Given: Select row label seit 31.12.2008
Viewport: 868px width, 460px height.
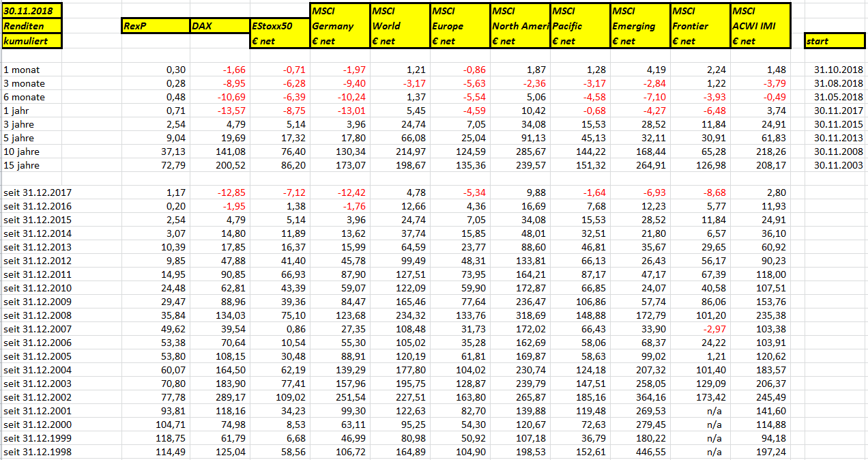Looking at the screenshot, I should [38, 315].
